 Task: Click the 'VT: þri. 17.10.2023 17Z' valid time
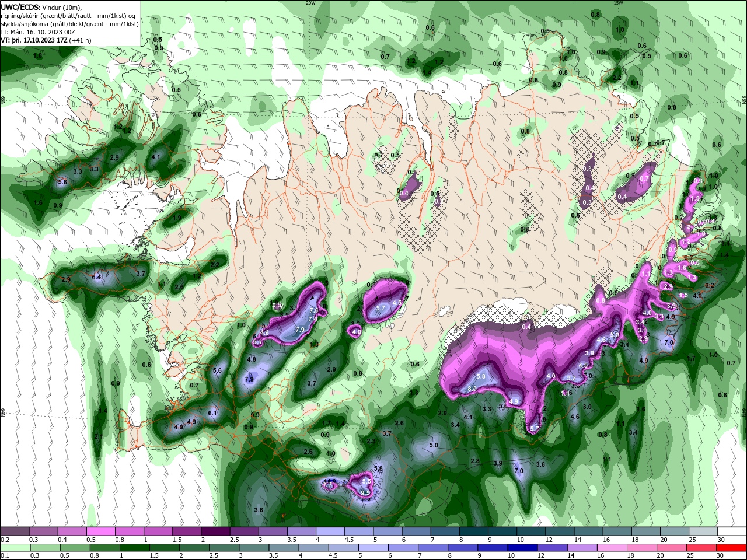pyautogui.click(x=34, y=40)
